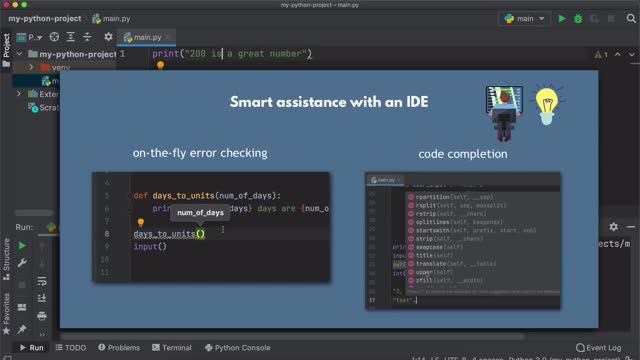Viewport: 640px width, 360px height.
Task: Click the locate file crosshair icon
Action: click(54, 37)
